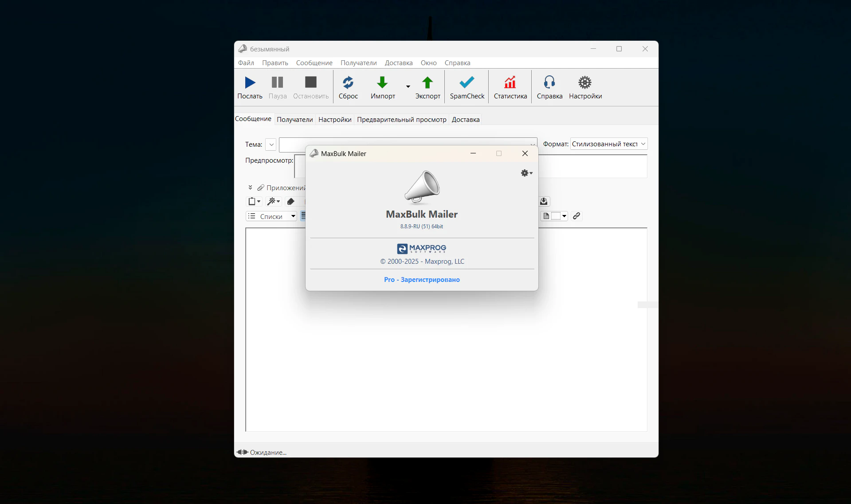Screen dimensions: 851x504
Task: Open the Файл menu
Action: [x=246, y=63]
